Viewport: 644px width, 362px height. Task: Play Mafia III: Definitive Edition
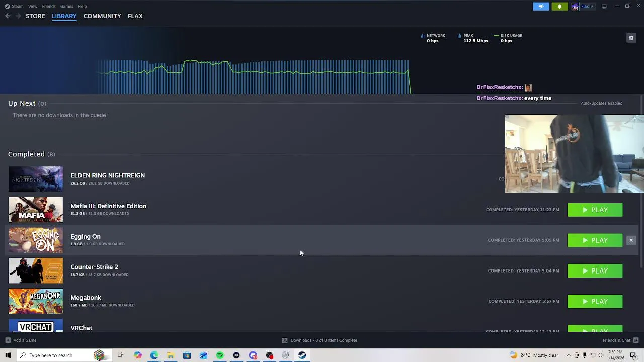[x=595, y=210]
